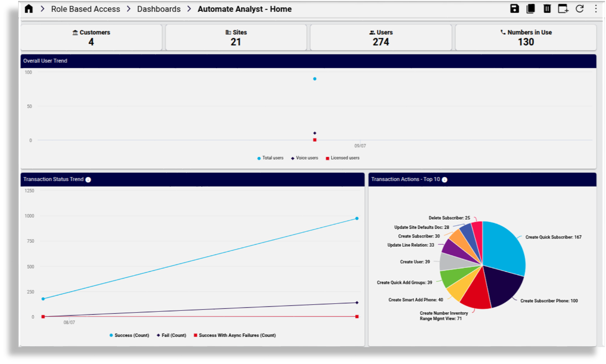Image resolution: width=606 pixels, height=364 pixels.
Task: Select Role Based Access in the breadcrumb
Action: pos(86,9)
